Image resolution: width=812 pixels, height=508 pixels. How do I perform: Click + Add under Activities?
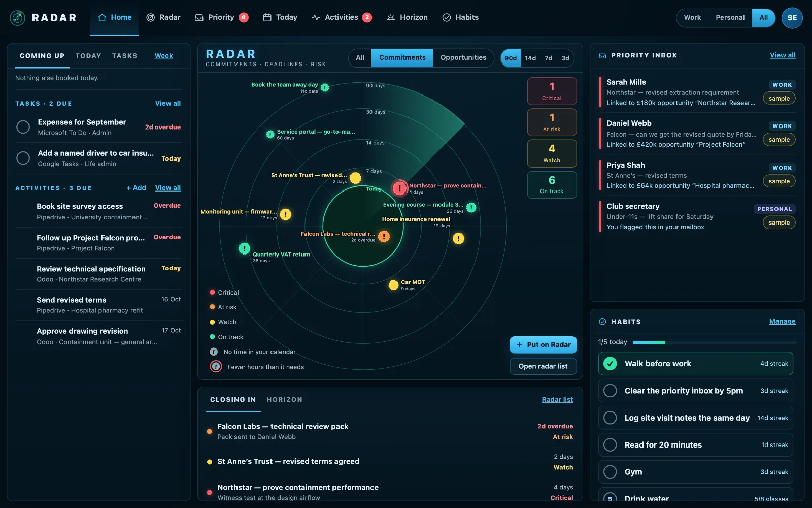pos(136,188)
